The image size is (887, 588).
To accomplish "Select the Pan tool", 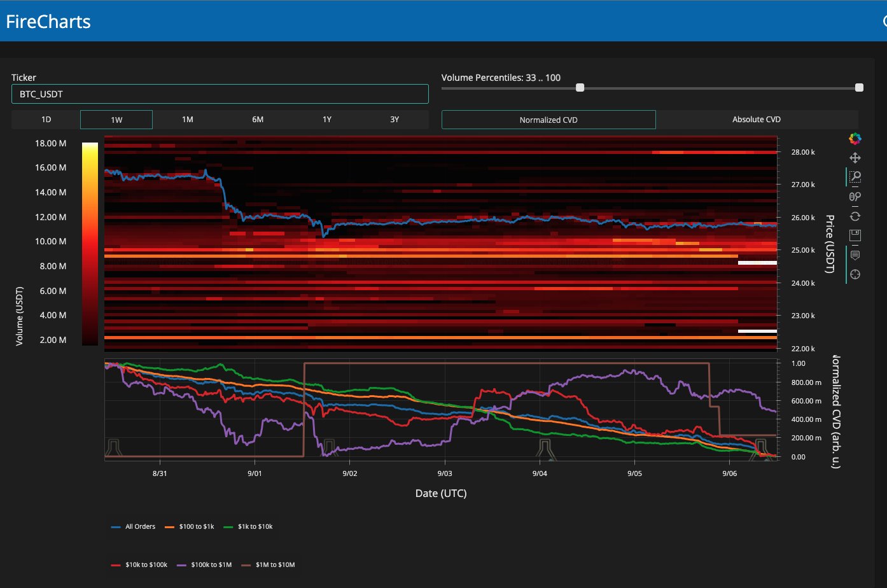I will [x=855, y=158].
